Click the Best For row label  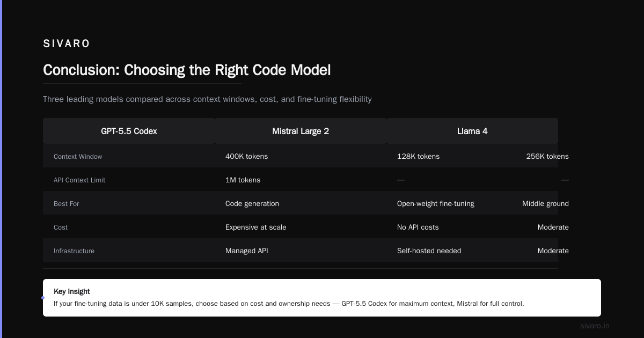[x=67, y=204]
